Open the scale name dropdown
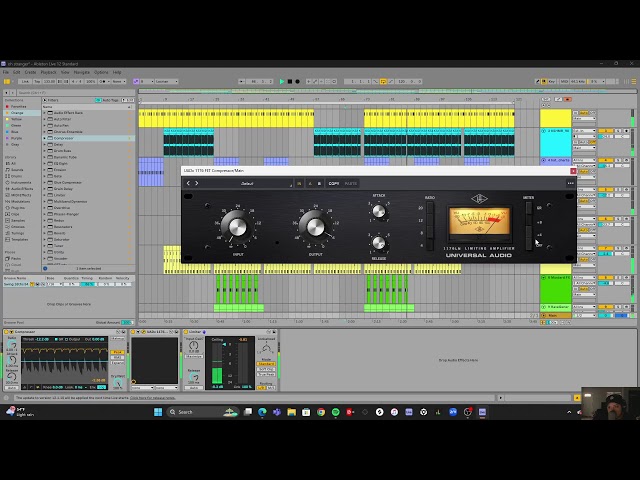640x480 pixels. click(x=167, y=82)
